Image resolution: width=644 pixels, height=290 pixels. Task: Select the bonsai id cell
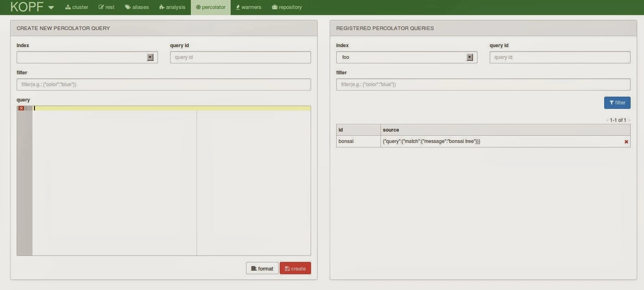[358, 141]
